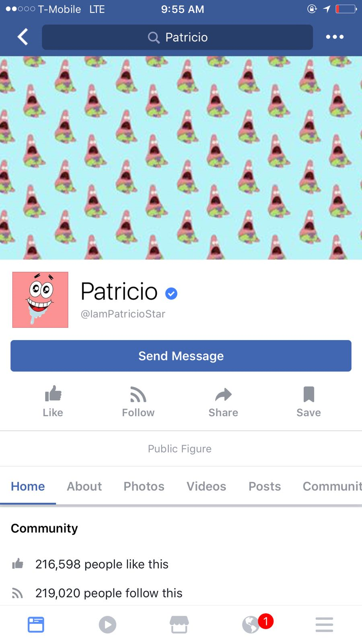The image size is (362, 644).
Task: Select the Home tab
Action: click(28, 486)
